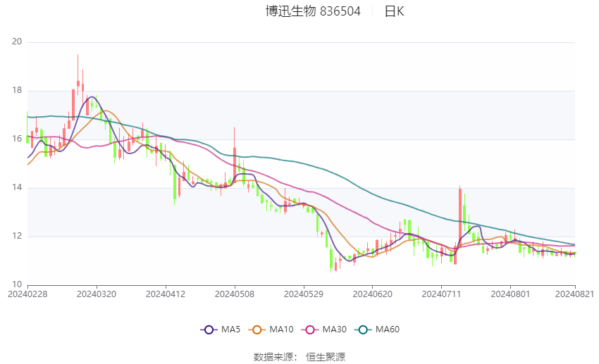Click the 20240821 date axis label
599x364 pixels.
574,294
